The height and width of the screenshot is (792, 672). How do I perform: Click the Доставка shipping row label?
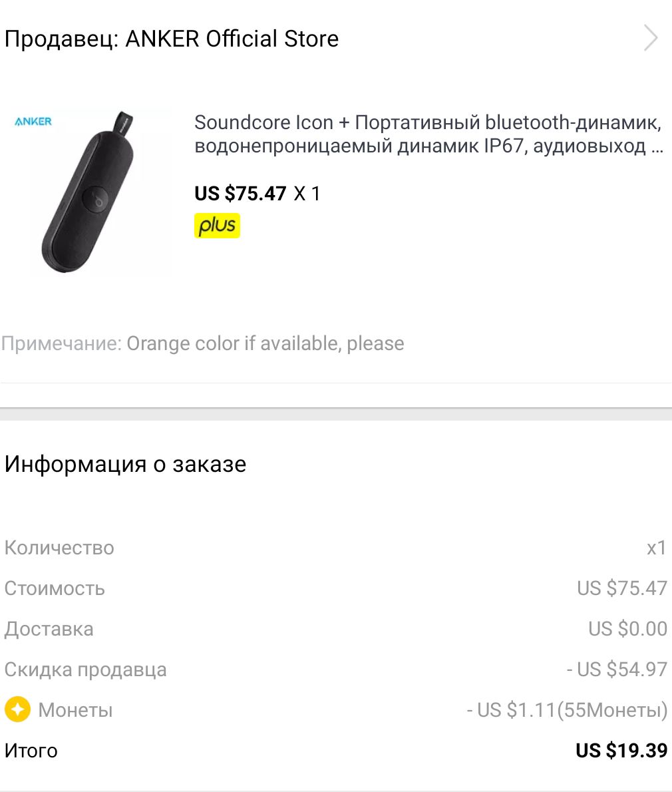[x=49, y=629]
